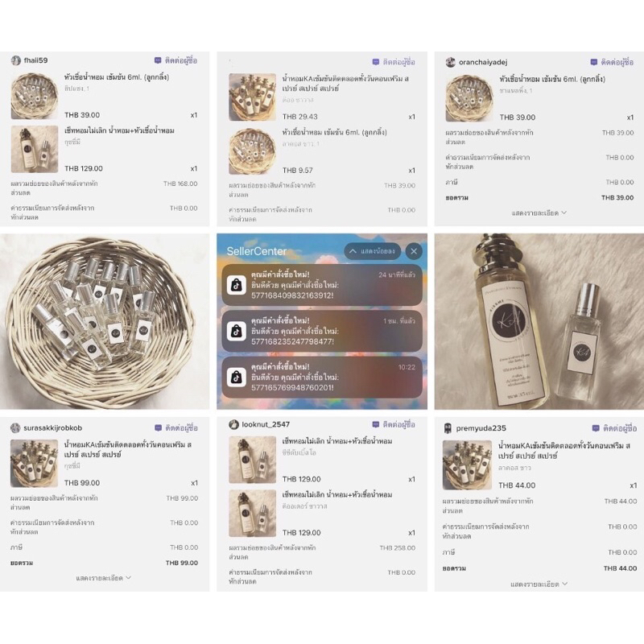Open the THB 129.00 perfume set thumbnail in fhaii59's order

[x=35, y=149]
